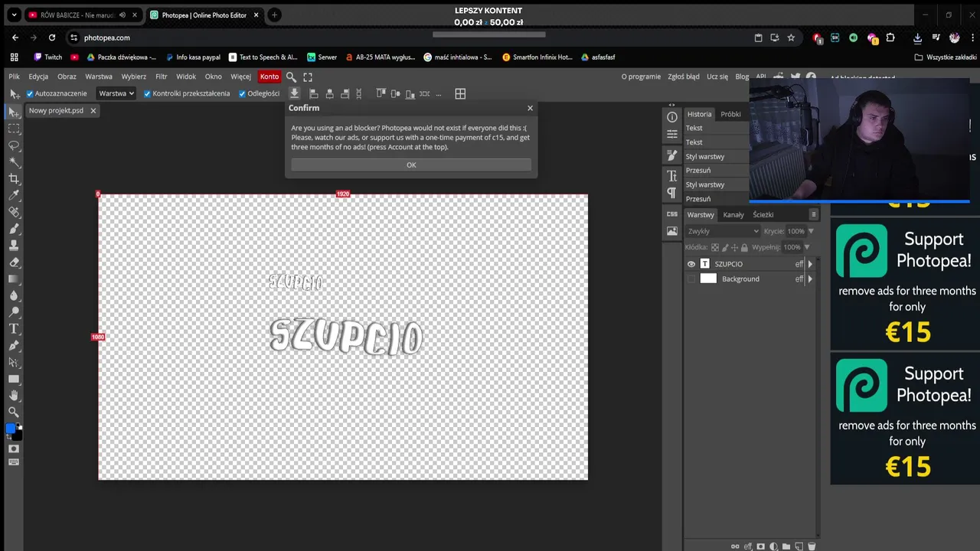Screen dimensions: 980x551
Task: Expand effects of the SZUPCIO layer
Action: click(810, 264)
